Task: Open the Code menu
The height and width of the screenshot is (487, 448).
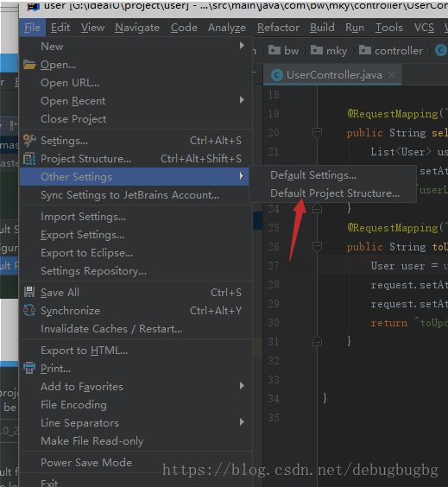Action: [x=184, y=28]
